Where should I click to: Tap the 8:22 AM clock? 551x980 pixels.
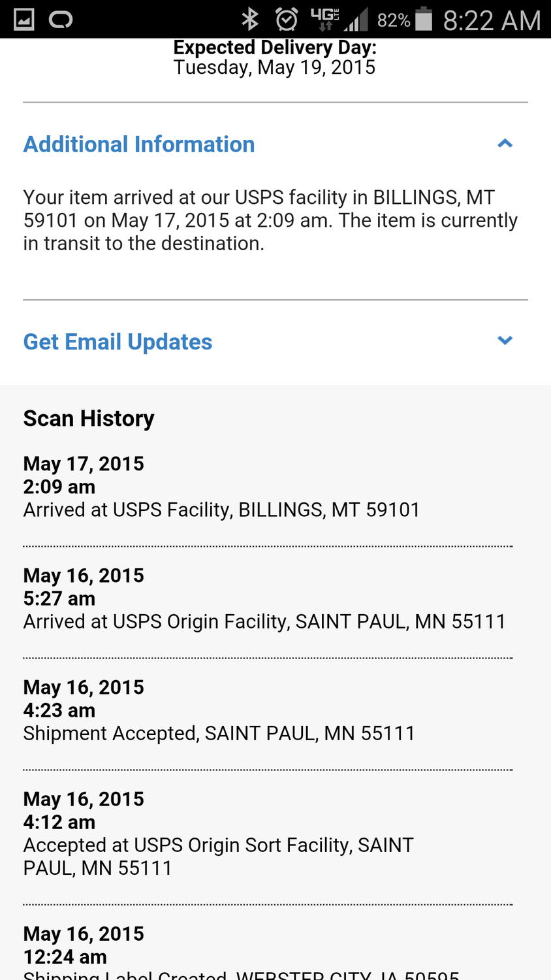point(492,20)
